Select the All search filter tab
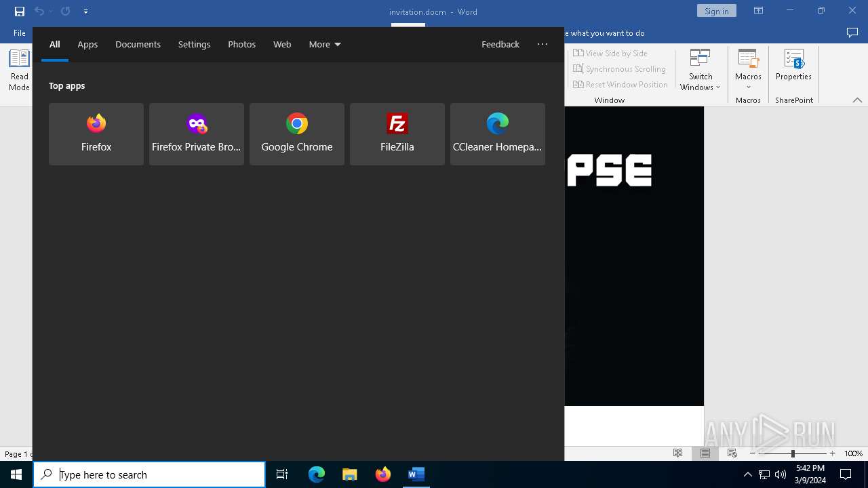This screenshot has height=488, width=868. tap(55, 44)
